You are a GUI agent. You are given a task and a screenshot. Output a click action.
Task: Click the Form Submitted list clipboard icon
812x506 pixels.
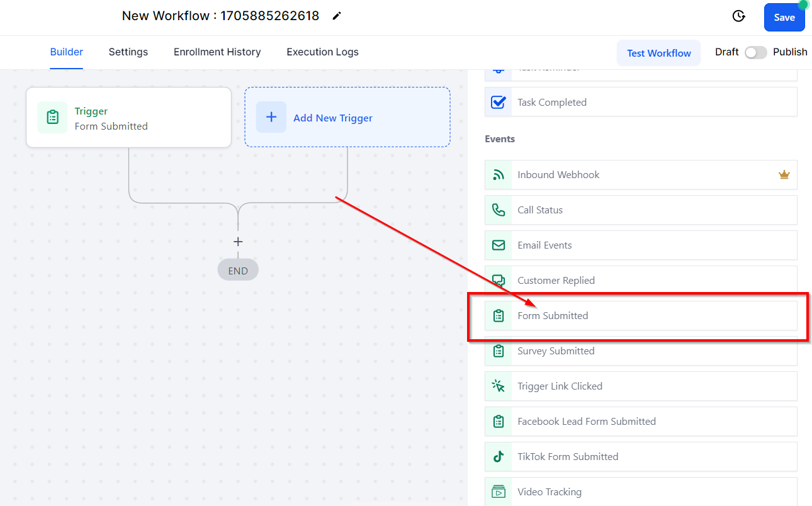coord(499,316)
